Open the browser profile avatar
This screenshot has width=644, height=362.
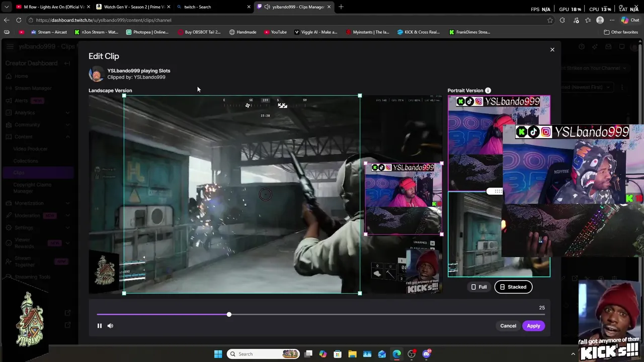(600, 20)
